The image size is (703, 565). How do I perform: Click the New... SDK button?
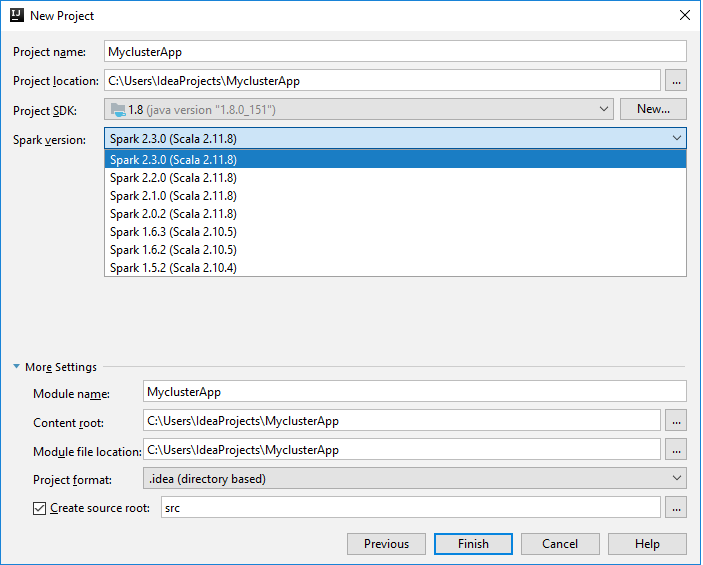(x=653, y=109)
